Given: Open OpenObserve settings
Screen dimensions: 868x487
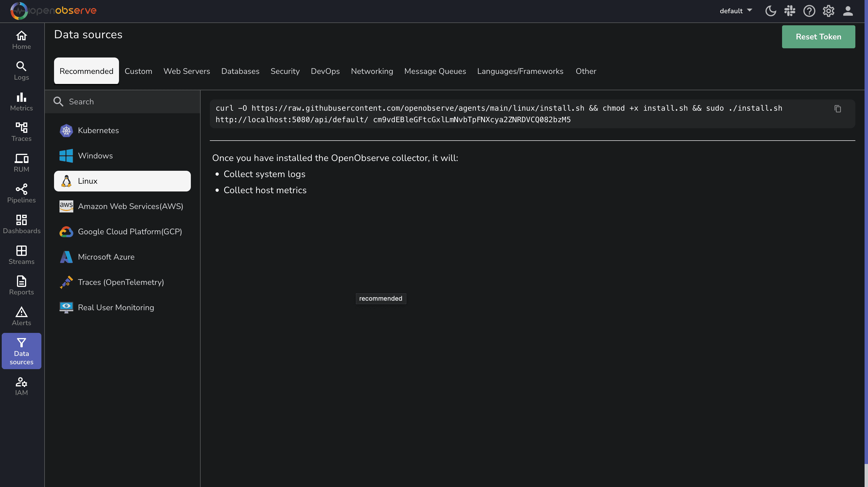Looking at the screenshot, I should 828,11.
